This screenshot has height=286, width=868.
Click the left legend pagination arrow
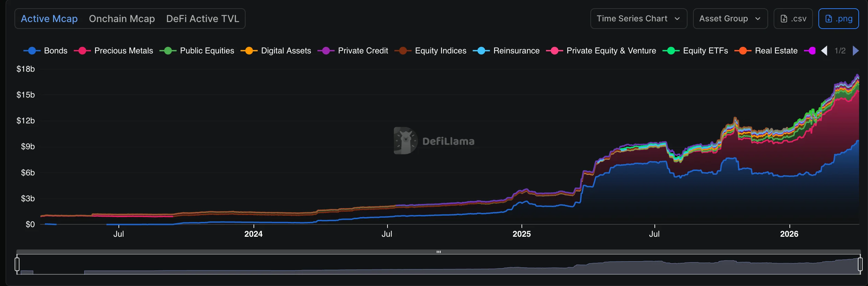click(x=825, y=50)
